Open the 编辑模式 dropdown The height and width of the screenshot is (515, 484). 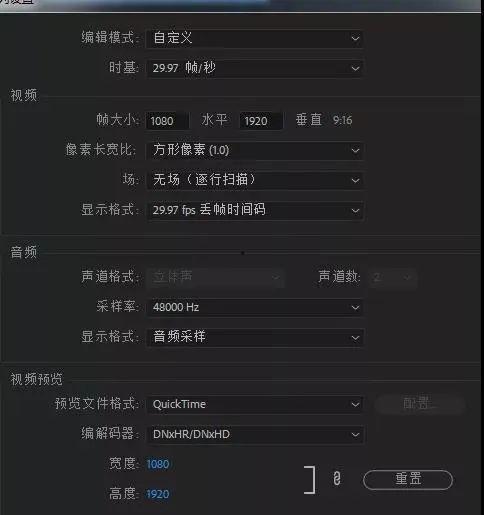coord(255,38)
